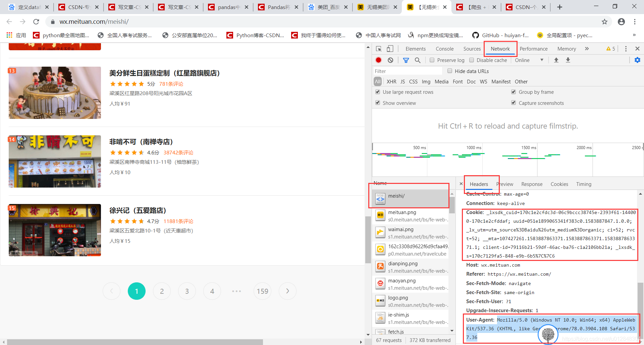This screenshot has height=345, width=644.
Task: Check Hide data URLs
Action: [x=450, y=71]
